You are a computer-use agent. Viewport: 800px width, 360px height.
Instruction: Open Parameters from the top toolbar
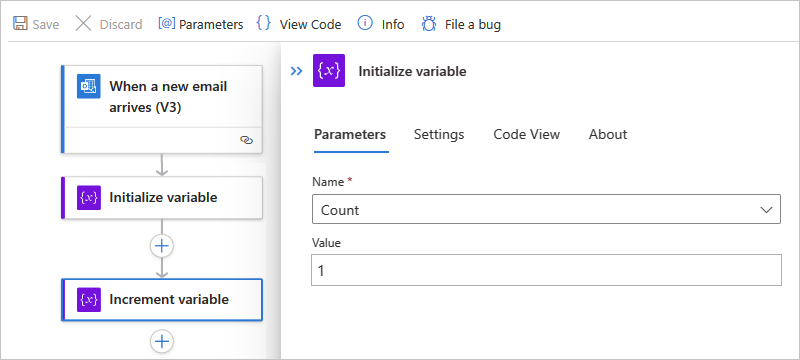(x=201, y=24)
